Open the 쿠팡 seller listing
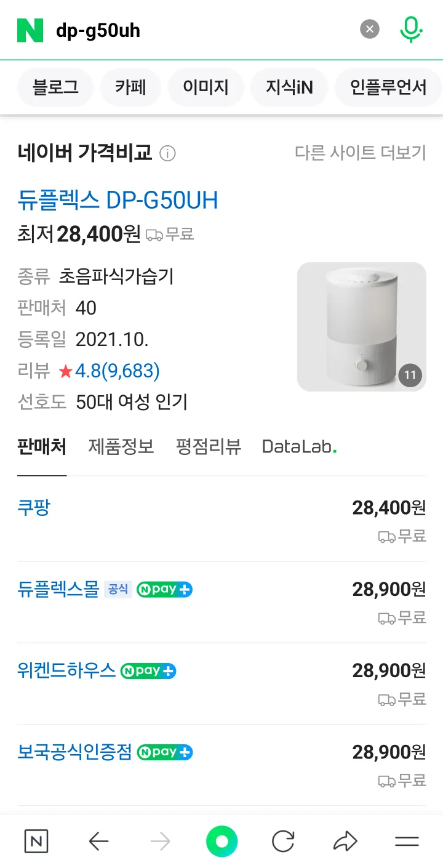Viewport: 443px width, 868px height. point(34,508)
